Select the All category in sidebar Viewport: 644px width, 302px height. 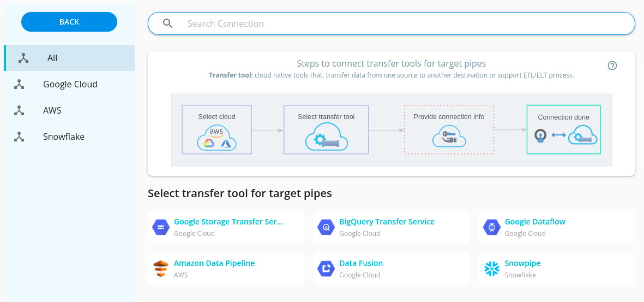[x=69, y=58]
